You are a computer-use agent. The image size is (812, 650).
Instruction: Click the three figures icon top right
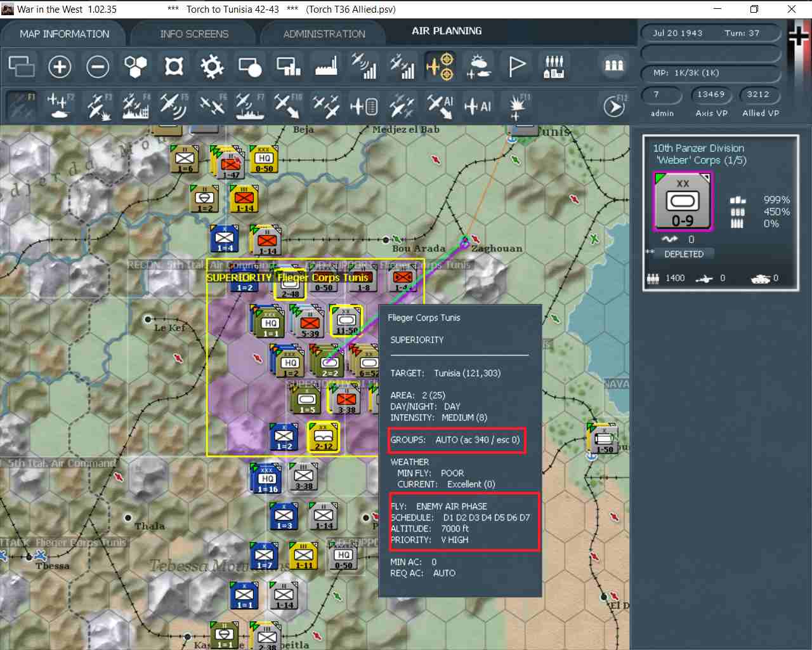click(x=613, y=65)
